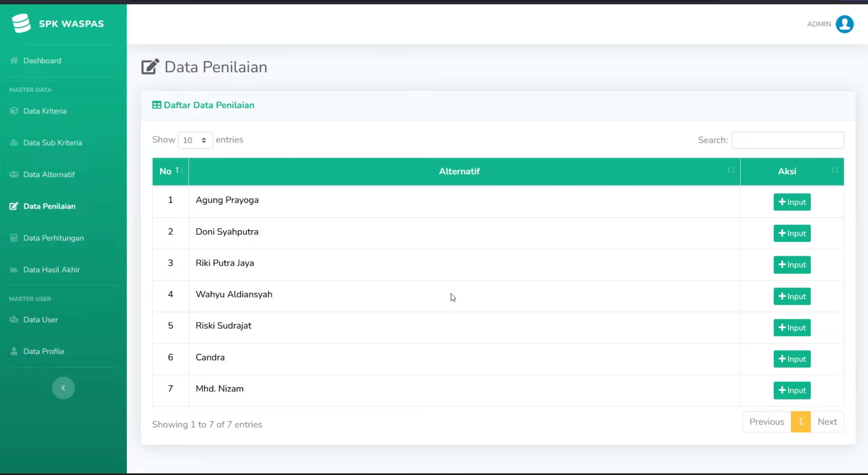Open Data Hasil Akhir menu item

[x=52, y=269]
